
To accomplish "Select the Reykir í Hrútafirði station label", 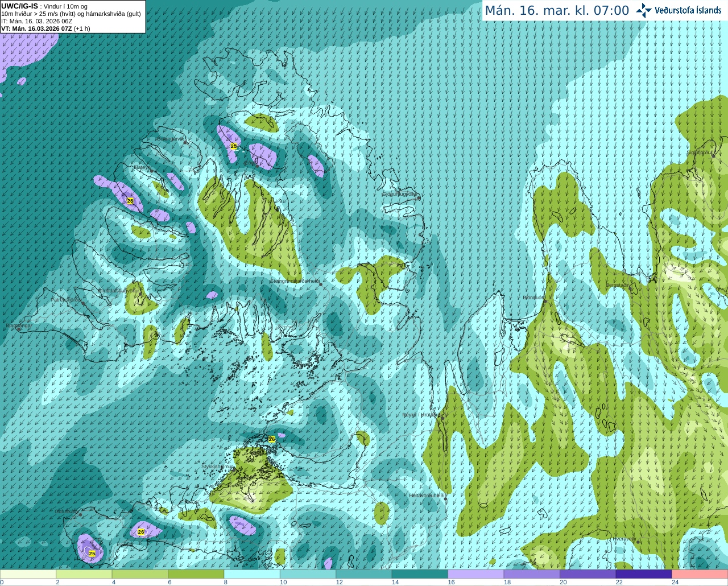I will coord(421,415).
